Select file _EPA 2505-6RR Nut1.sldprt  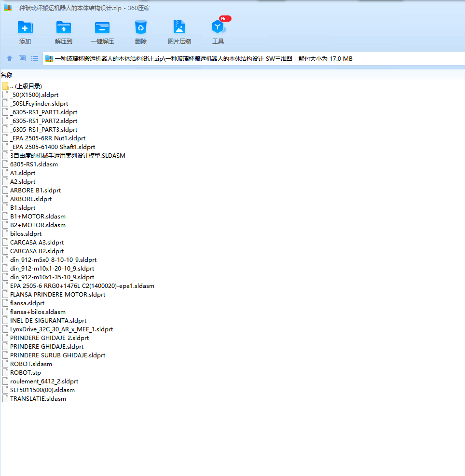tap(48, 138)
